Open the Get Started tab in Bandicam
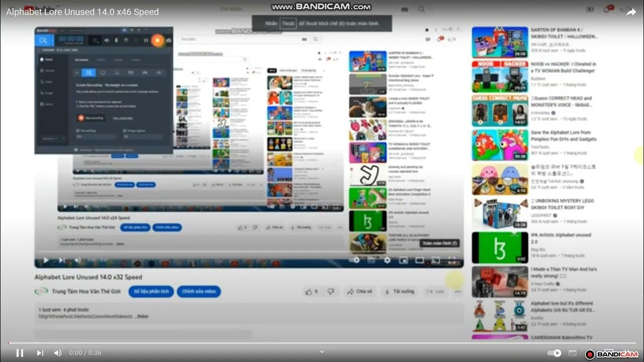The height and width of the screenshot is (362, 644). pyautogui.click(x=82, y=59)
